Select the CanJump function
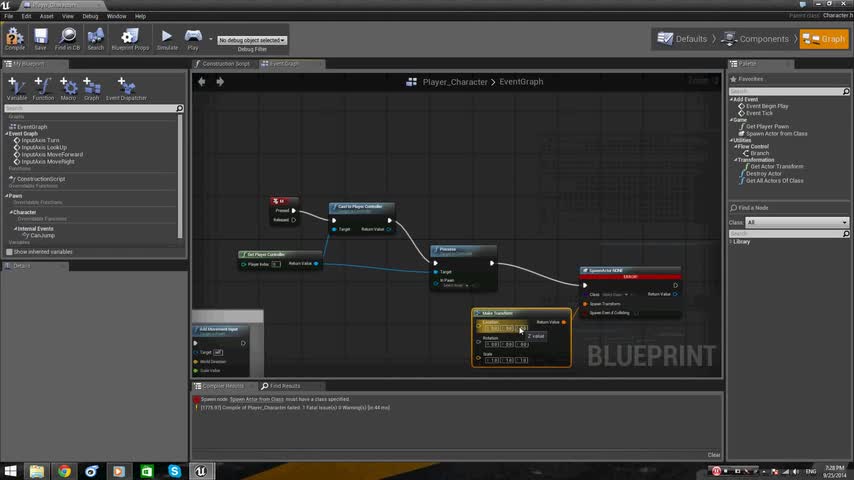Image resolution: width=854 pixels, height=480 pixels. pos(42,236)
